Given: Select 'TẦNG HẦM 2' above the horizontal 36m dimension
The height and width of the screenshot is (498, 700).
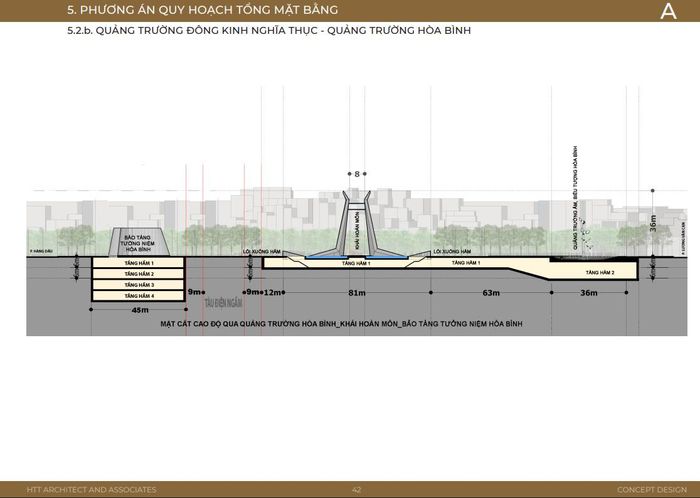Looking at the screenshot, I should pos(600,272).
